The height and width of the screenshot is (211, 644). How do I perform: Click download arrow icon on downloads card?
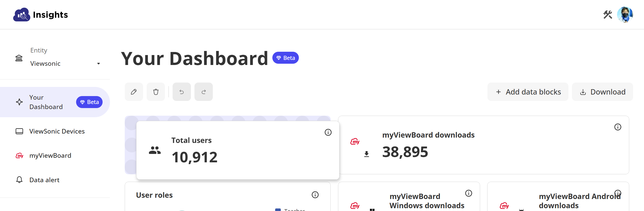[367, 154]
